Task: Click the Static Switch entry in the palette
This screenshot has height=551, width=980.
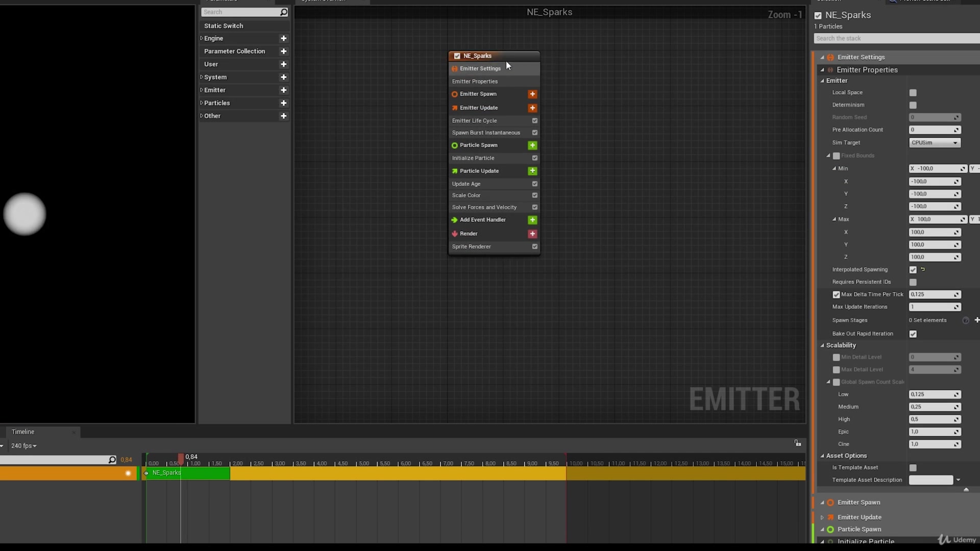Action: [224, 26]
